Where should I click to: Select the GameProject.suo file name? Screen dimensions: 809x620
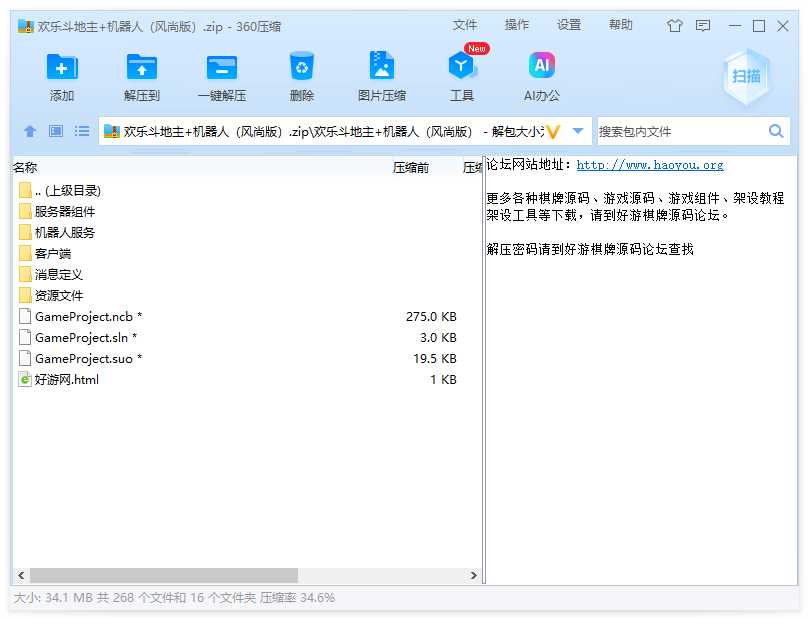point(88,359)
